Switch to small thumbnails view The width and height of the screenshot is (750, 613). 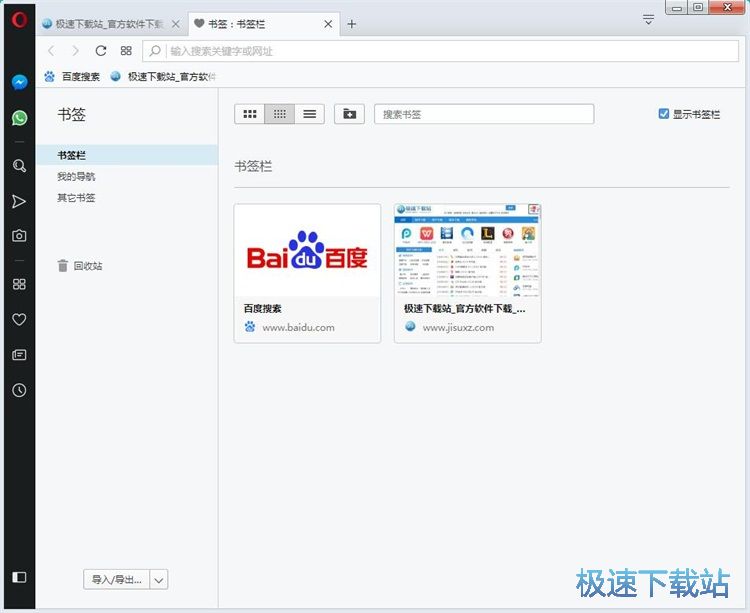(x=279, y=114)
